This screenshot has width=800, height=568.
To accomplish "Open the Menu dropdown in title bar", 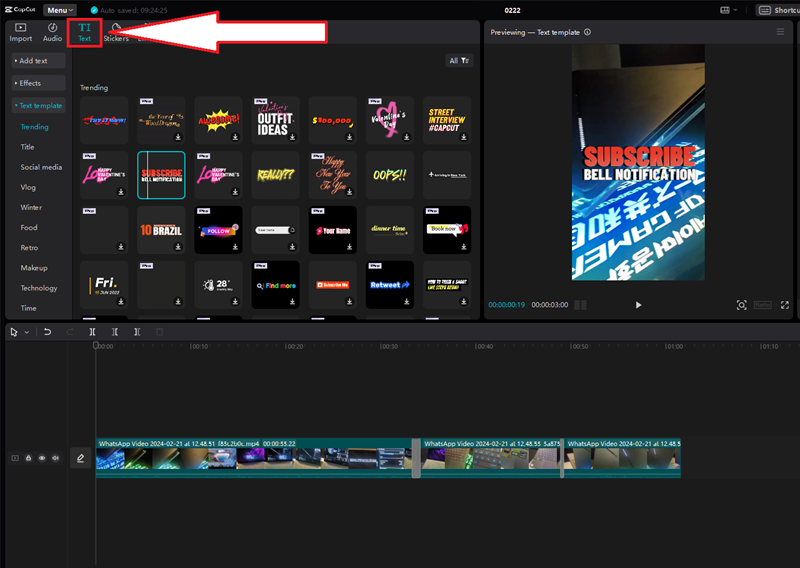I will click(59, 10).
